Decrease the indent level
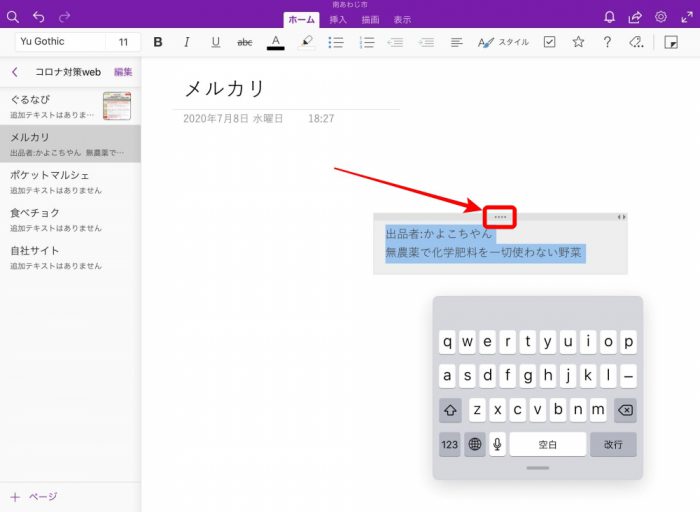 (396, 42)
